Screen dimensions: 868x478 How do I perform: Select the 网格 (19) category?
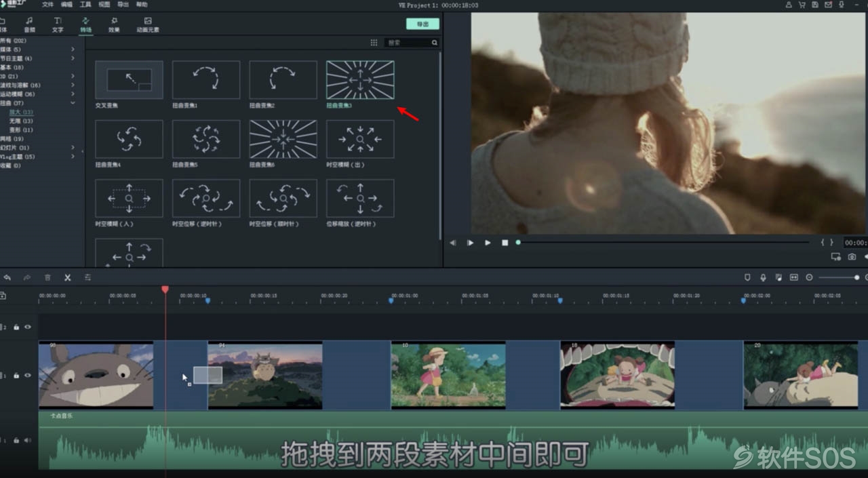[x=12, y=138]
